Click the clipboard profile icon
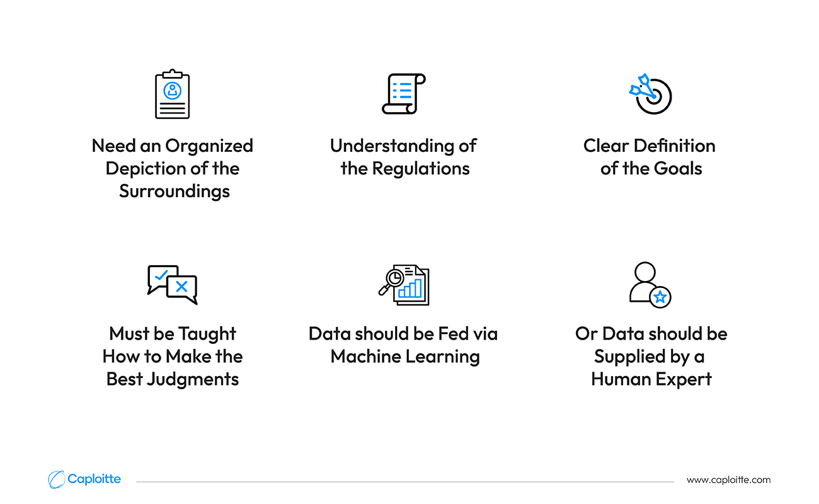 tap(172, 95)
